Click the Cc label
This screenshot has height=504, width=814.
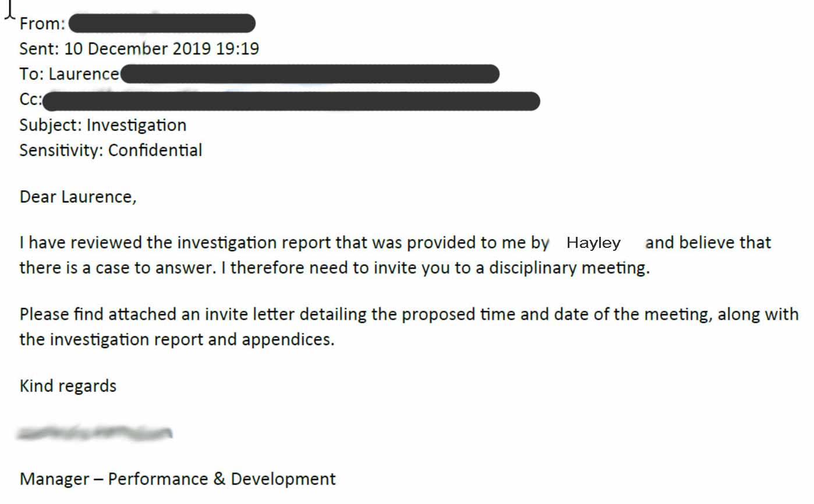pyautogui.click(x=30, y=100)
